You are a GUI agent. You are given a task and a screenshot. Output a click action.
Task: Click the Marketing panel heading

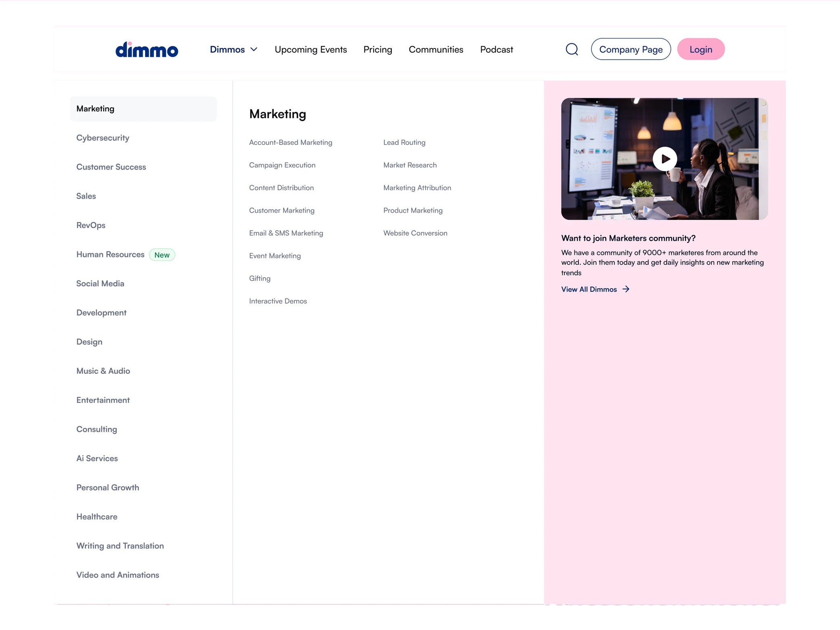point(278,114)
